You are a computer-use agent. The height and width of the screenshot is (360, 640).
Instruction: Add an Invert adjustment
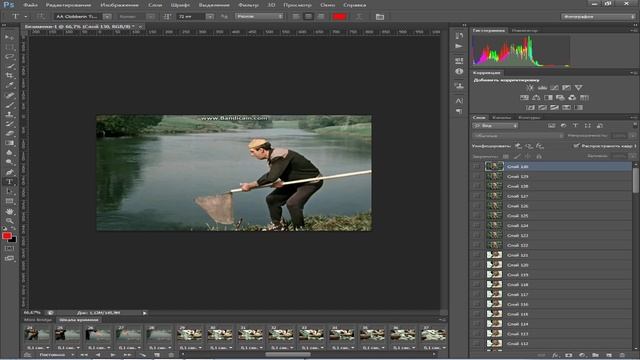coord(530,108)
